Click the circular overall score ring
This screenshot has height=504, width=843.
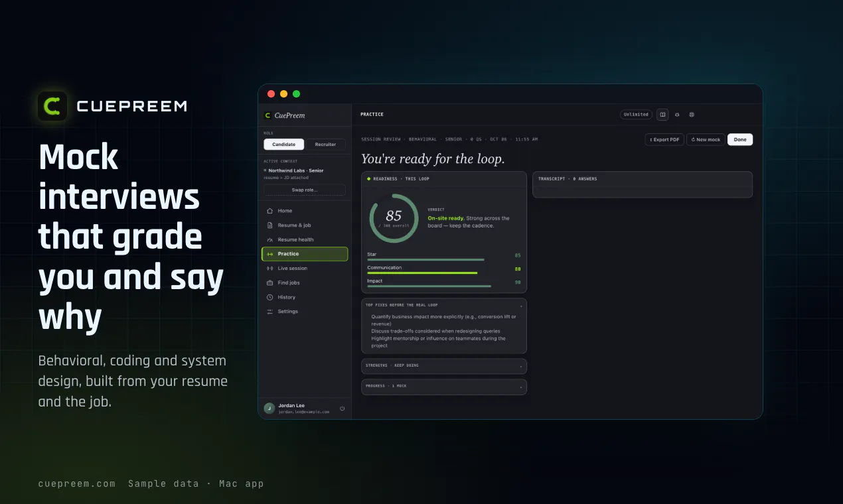(x=394, y=218)
